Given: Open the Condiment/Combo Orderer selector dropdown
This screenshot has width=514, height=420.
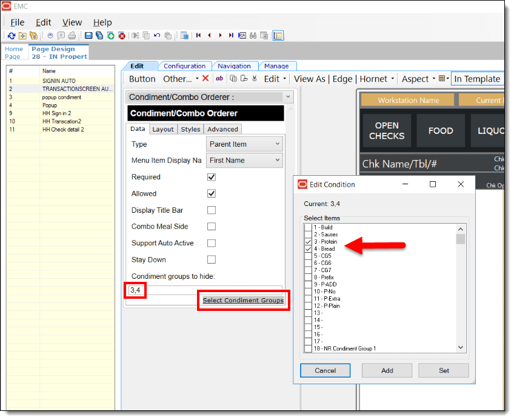Looking at the screenshot, I should (x=287, y=97).
